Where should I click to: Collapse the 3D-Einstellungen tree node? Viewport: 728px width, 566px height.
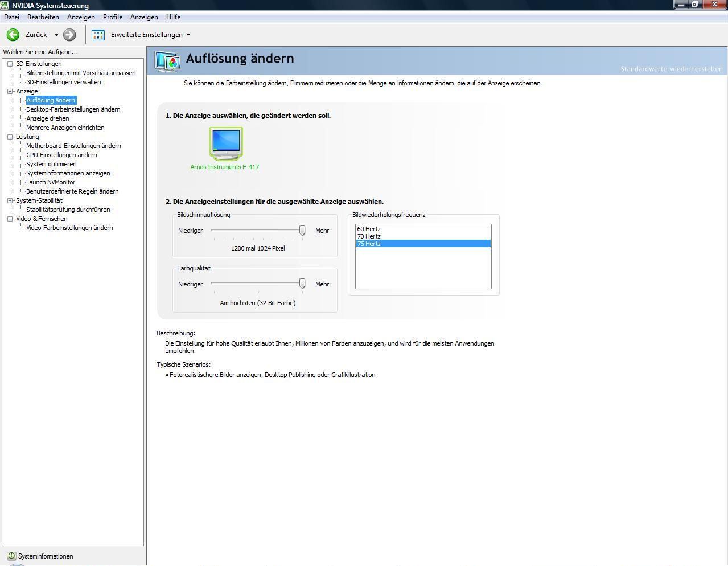tap(10, 64)
